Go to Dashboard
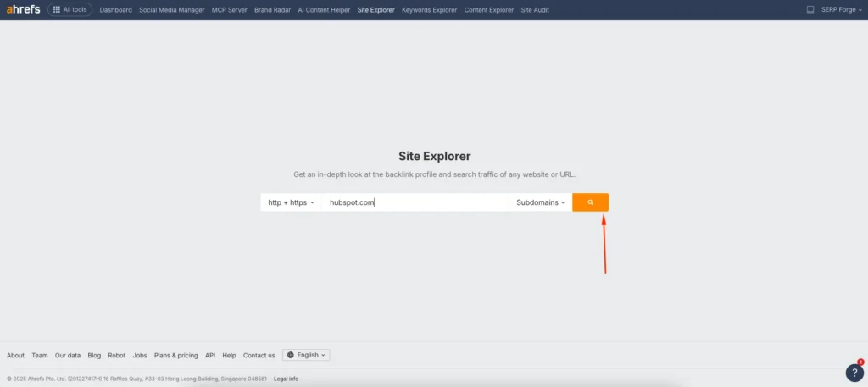868x387 pixels. 115,10
